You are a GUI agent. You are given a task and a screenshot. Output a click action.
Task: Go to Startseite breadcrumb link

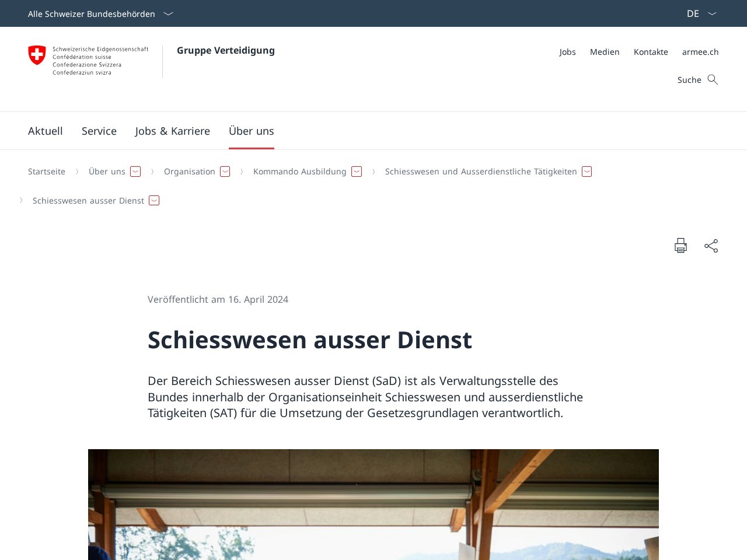(47, 171)
